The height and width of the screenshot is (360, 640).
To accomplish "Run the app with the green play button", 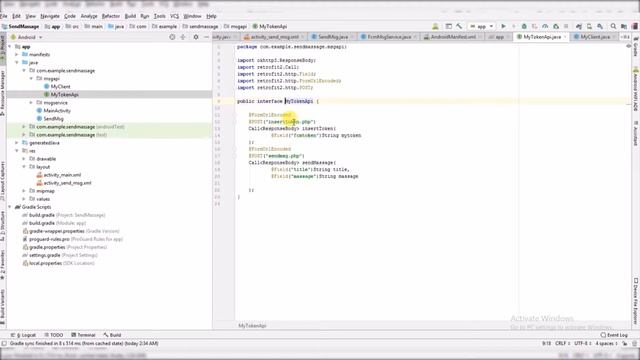I will click(503, 26).
